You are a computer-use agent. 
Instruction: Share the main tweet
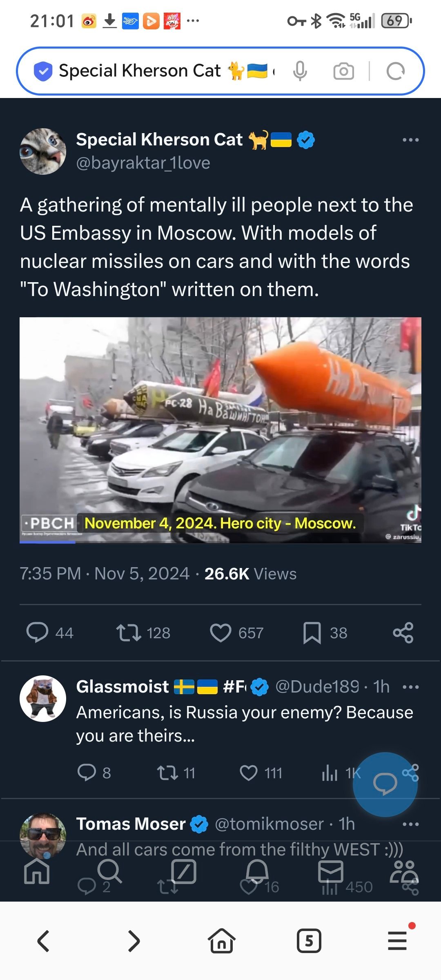[x=403, y=633]
